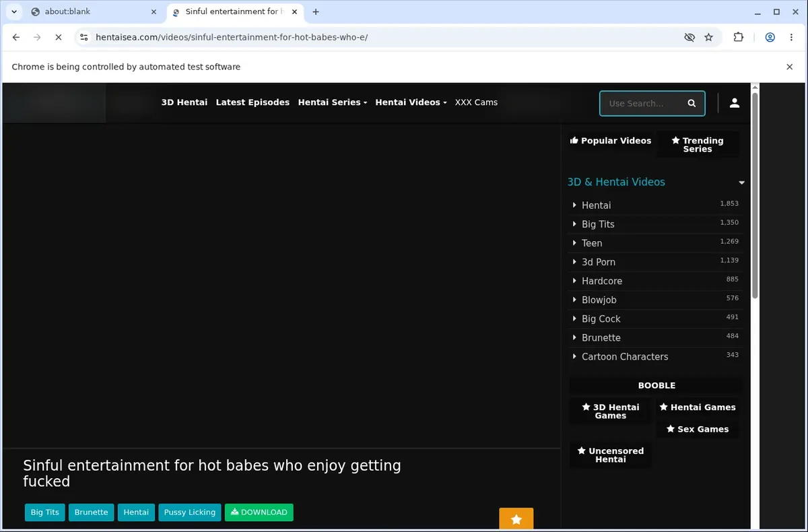Collapse the 3D & Hentai Videos section arrow
Image resolution: width=808 pixels, height=532 pixels.
coord(741,182)
